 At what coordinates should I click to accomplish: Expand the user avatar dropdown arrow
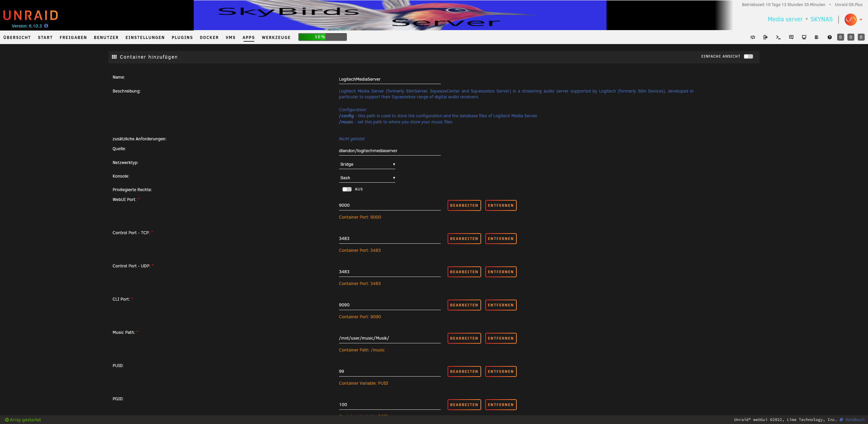coord(861,20)
